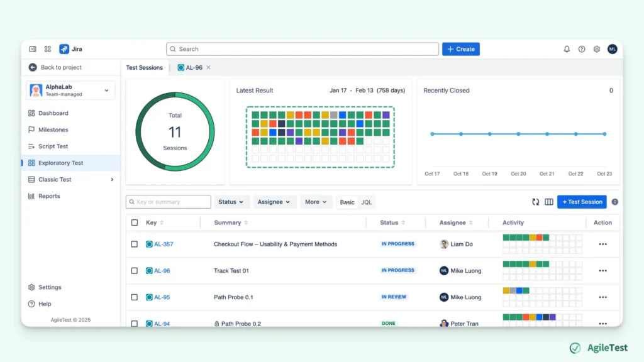Open the Status filter dropdown
Viewport: 644px width, 362px height.
tap(231, 202)
